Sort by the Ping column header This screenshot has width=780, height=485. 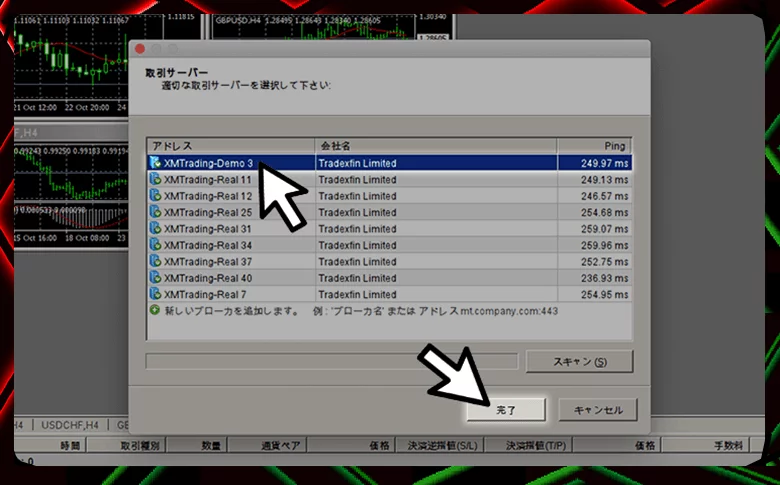(594, 146)
